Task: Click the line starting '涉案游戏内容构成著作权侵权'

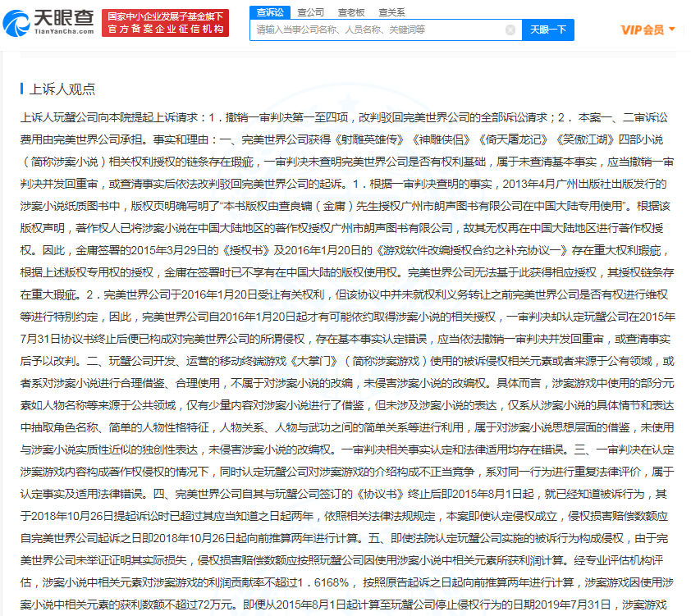Action: tap(347, 472)
